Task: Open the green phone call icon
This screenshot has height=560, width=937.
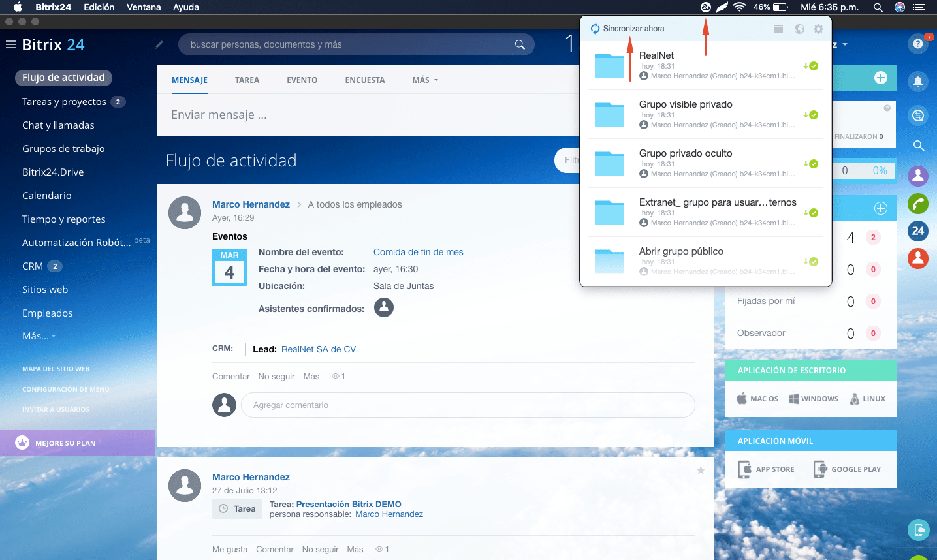Action: click(x=918, y=204)
